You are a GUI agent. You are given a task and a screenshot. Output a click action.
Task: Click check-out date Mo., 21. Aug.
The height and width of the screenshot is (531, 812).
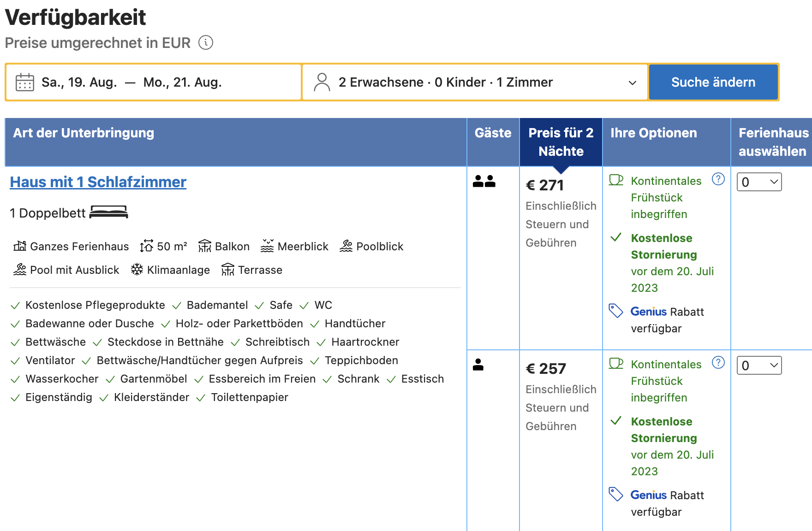tap(183, 83)
